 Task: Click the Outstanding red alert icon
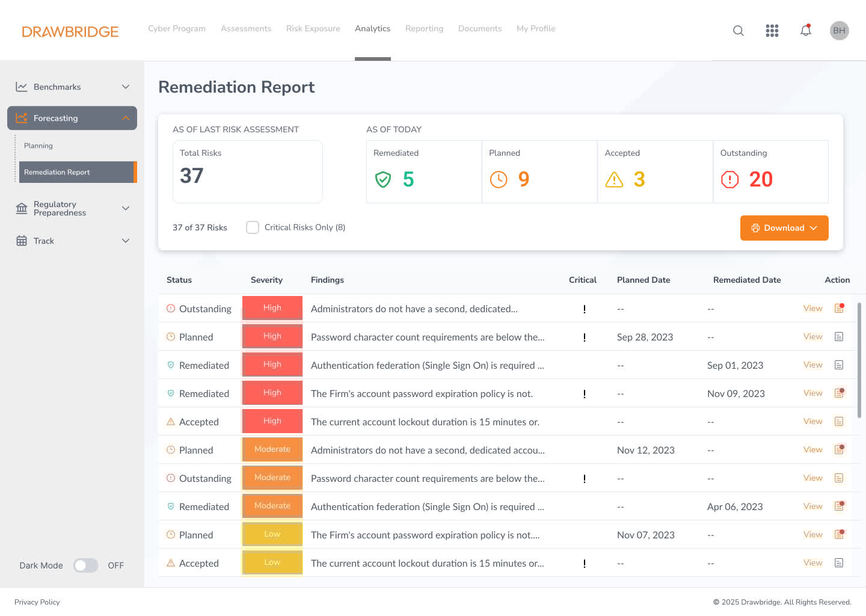[x=729, y=179]
